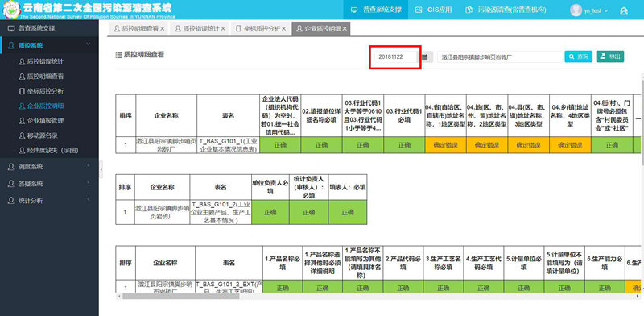The width and height of the screenshot is (644, 316).
Task: Click the 查询 search button
Action: click(579, 56)
